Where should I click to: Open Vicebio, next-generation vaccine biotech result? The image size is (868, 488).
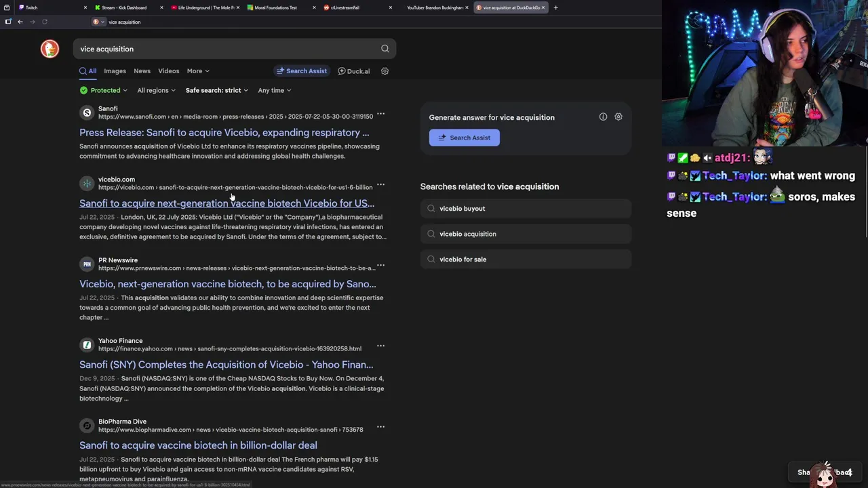(228, 284)
